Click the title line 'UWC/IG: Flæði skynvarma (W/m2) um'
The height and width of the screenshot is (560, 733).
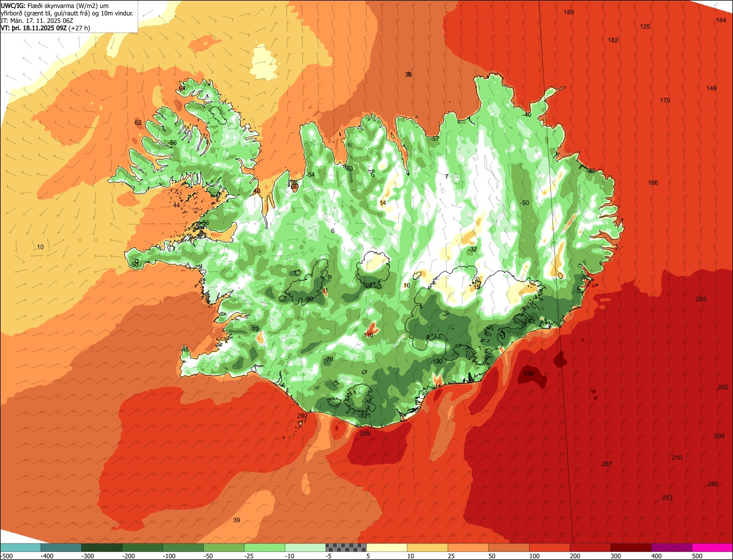tap(54, 5)
